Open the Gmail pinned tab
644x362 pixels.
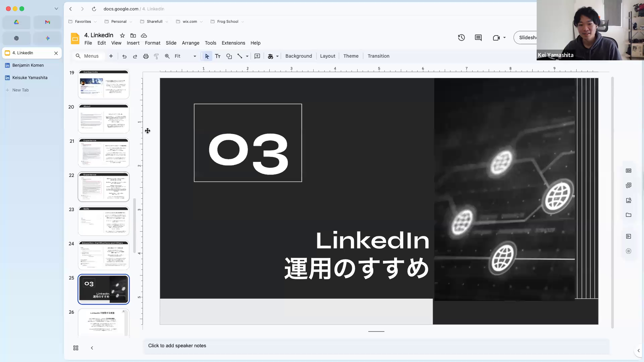click(48, 22)
